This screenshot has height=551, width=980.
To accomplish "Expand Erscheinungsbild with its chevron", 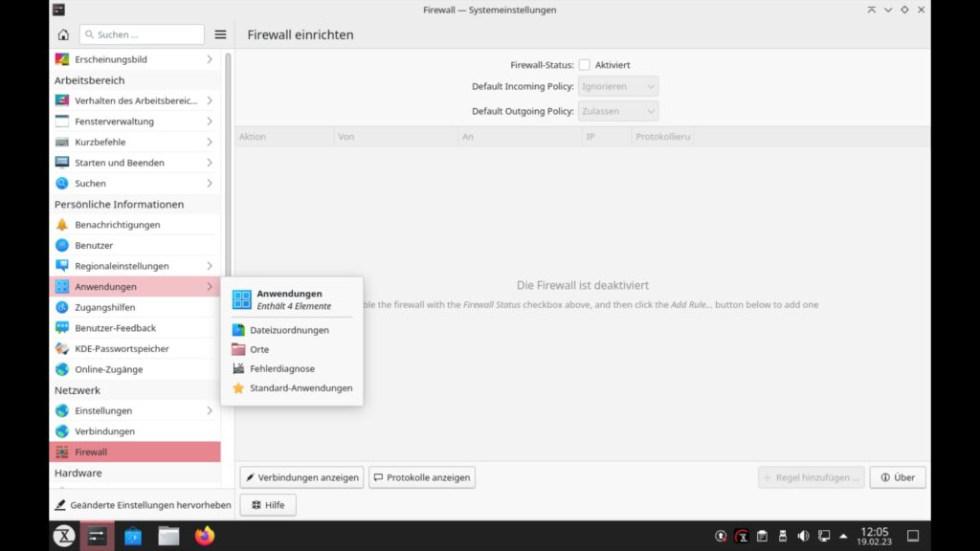I will click(x=210, y=59).
